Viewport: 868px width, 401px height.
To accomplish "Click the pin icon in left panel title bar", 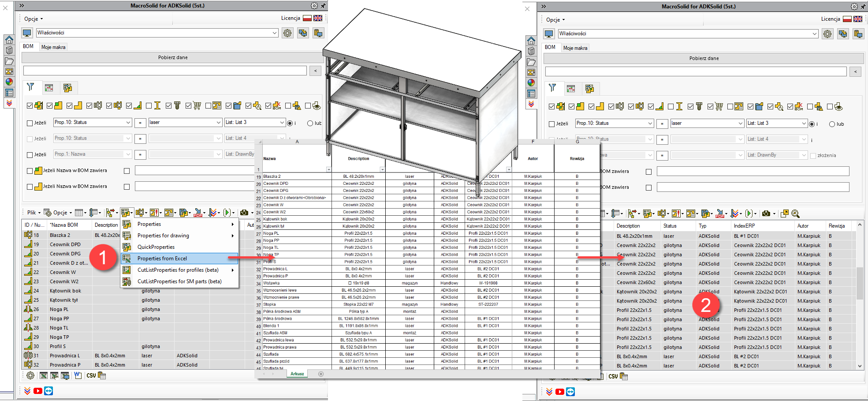I will (x=323, y=6).
